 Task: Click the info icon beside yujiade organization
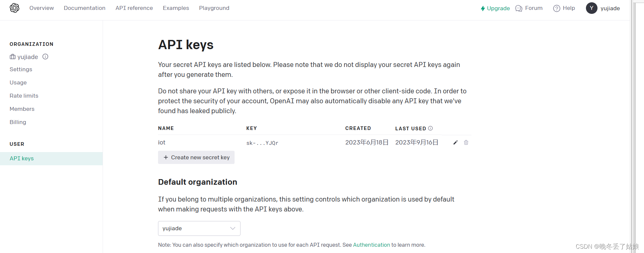[x=46, y=57]
